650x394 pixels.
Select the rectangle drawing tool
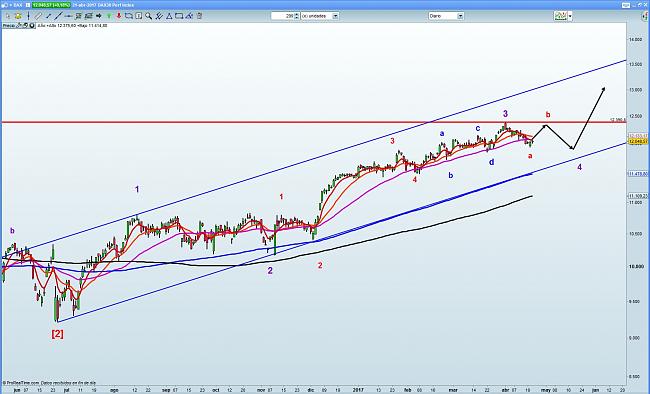click(129, 16)
